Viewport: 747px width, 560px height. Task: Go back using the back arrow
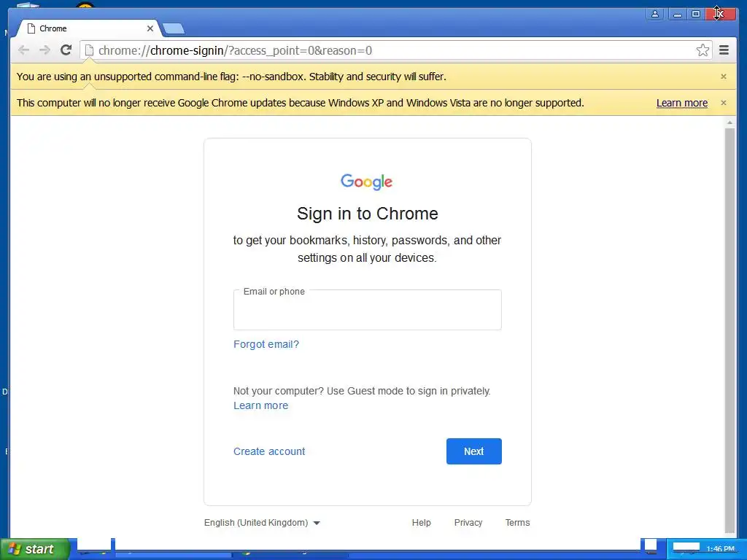(x=23, y=50)
